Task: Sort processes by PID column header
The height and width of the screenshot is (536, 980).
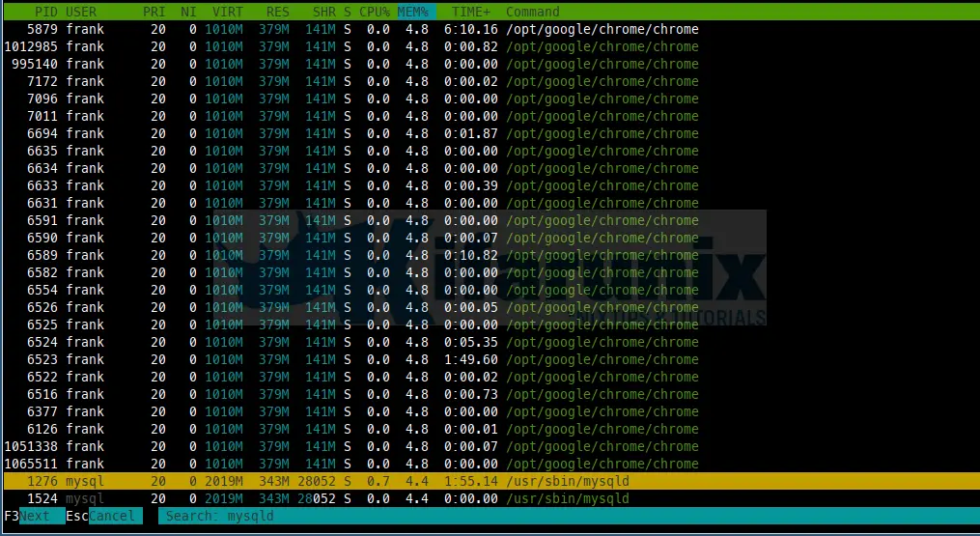Action: point(47,12)
